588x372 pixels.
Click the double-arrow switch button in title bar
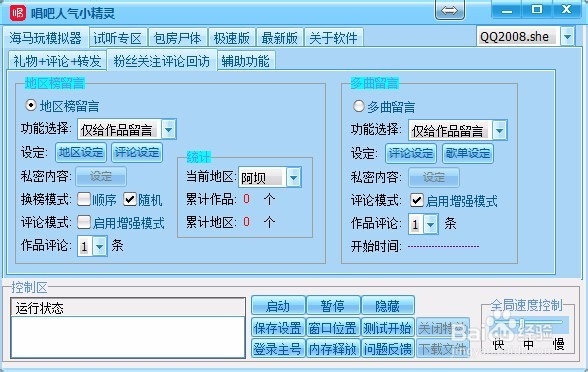449,10
